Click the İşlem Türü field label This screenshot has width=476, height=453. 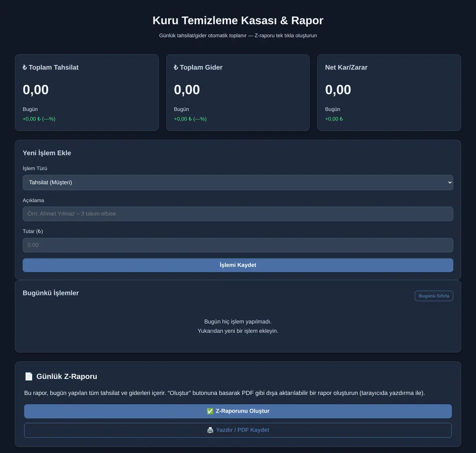[x=35, y=168]
